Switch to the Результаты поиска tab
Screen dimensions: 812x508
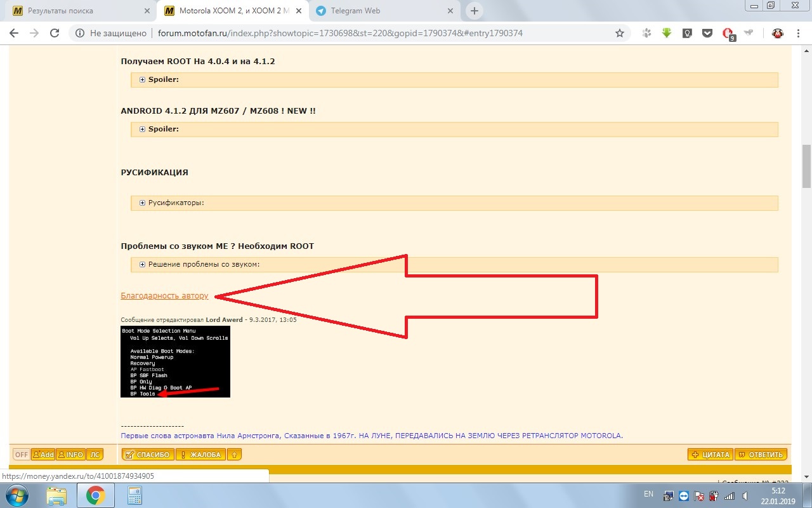coord(81,11)
